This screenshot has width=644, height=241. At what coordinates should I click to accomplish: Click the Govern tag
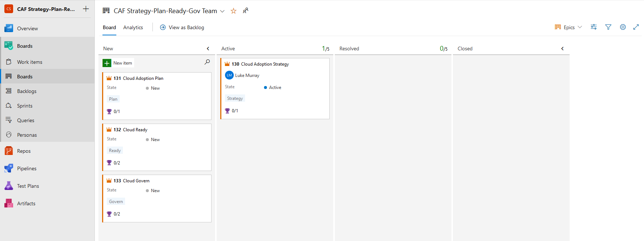click(x=116, y=202)
